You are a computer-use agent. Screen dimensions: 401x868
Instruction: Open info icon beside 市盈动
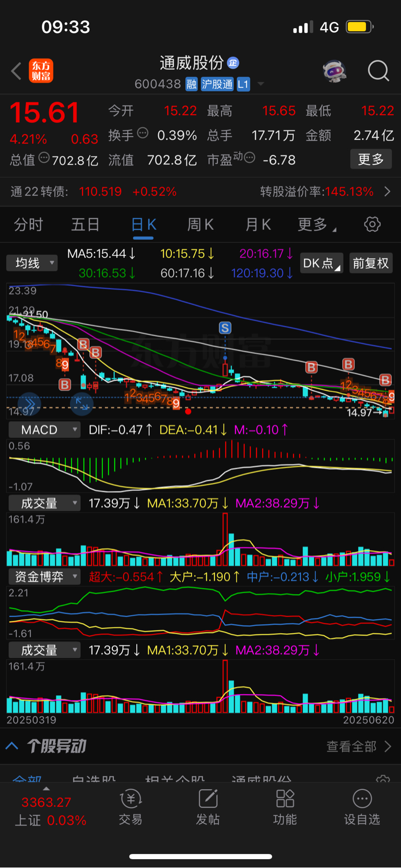(250, 157)
